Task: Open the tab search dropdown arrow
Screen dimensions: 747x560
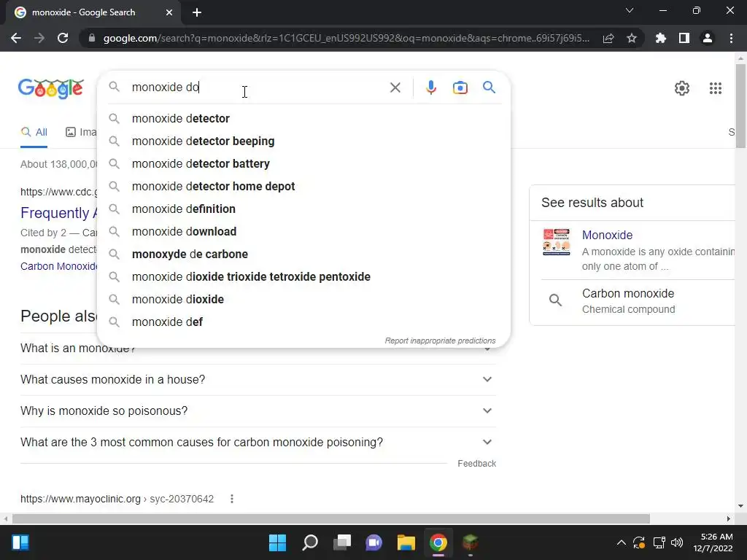Action: [630, 10]
